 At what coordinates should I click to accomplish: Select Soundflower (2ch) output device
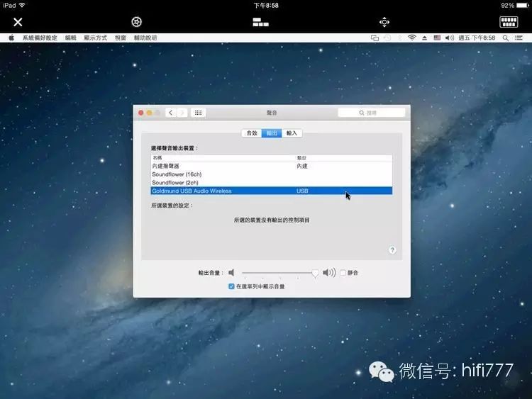[272, 182]
